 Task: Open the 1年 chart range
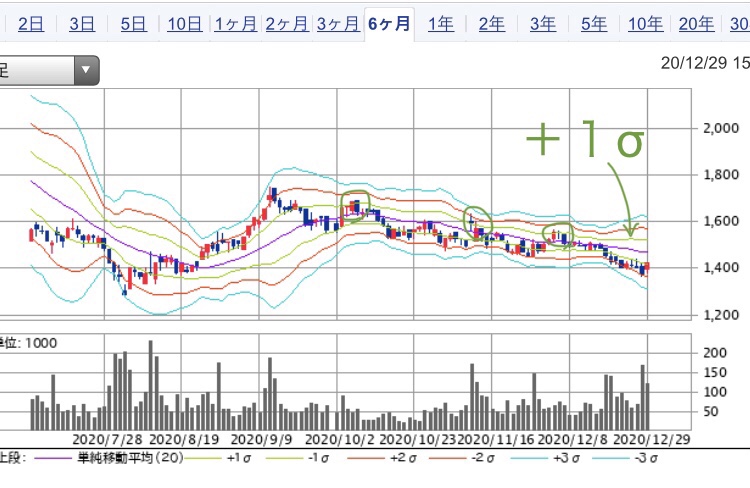441,23
